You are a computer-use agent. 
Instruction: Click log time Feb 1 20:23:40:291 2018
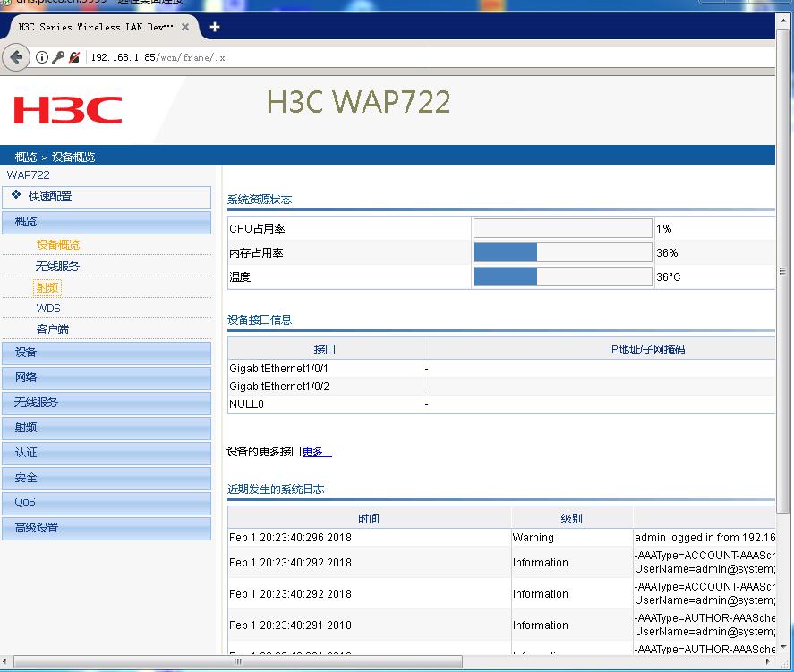pyautogui.click(x=290, y=625)
